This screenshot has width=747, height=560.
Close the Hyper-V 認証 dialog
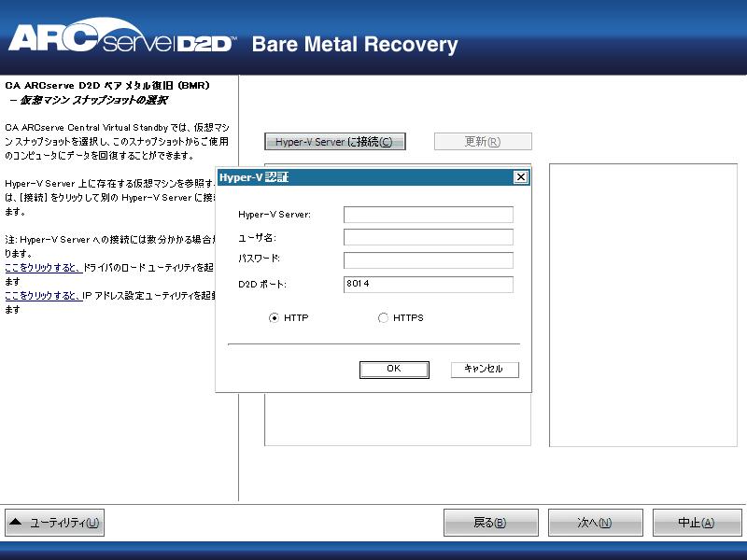click(521, 177)
